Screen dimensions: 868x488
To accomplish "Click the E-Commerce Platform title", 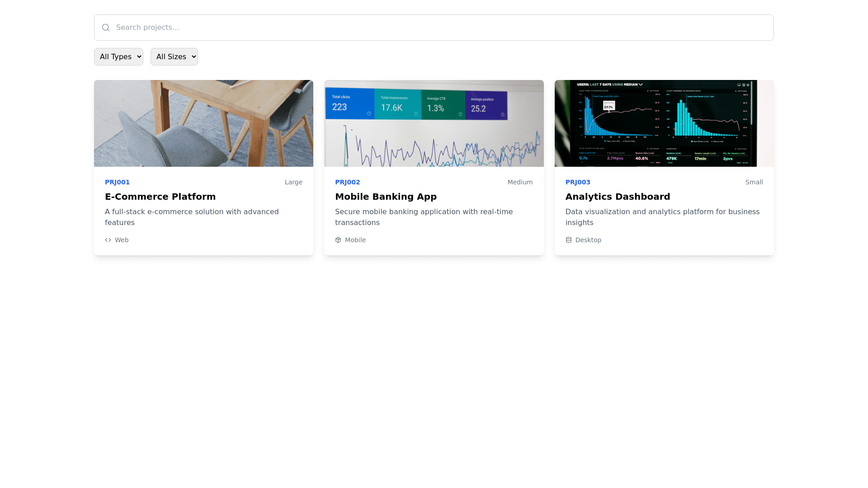I will (x=160, y=197).
